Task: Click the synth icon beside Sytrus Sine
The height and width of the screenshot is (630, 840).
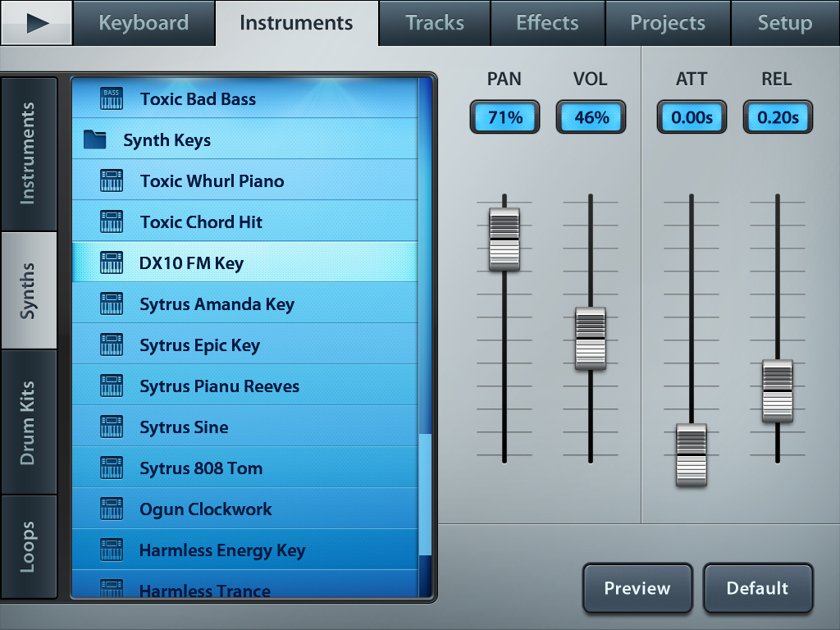Action: coord(112,427)
